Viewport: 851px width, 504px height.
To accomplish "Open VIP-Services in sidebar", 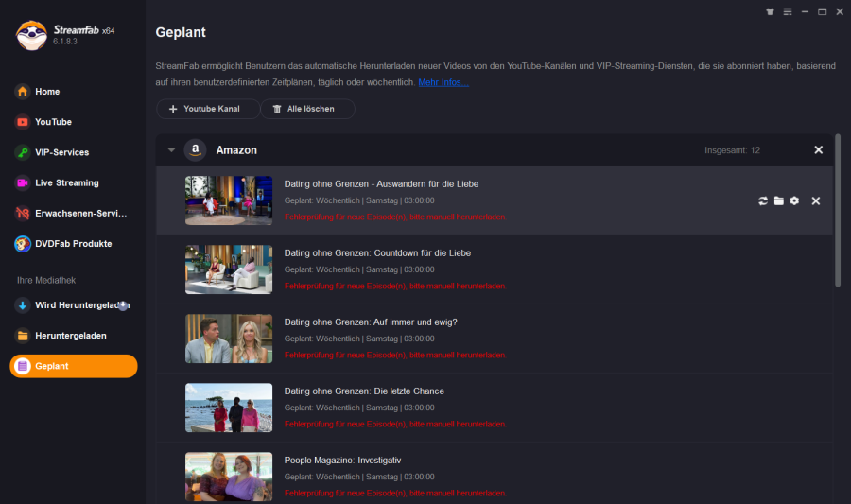I will coord(61,152).
